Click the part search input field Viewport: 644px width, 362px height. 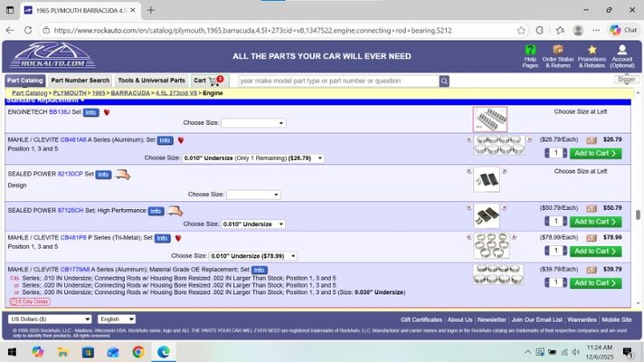337,81
